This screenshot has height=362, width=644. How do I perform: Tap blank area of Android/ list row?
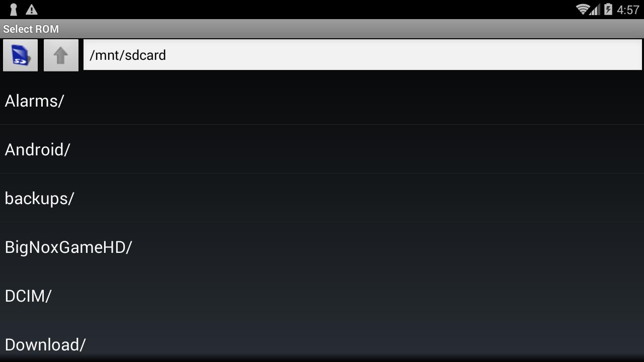tap(357, 149)
